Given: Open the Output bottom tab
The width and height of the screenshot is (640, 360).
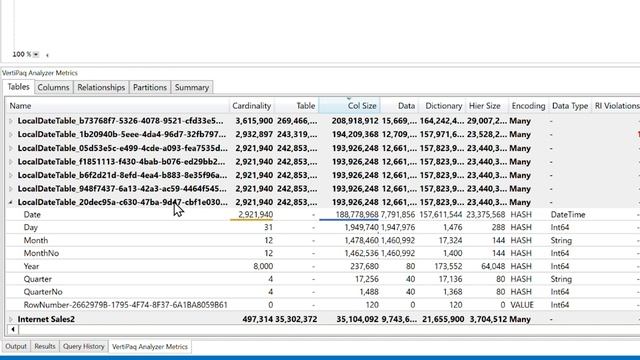Looking at the screenshot, I should [x=16, y=347].
